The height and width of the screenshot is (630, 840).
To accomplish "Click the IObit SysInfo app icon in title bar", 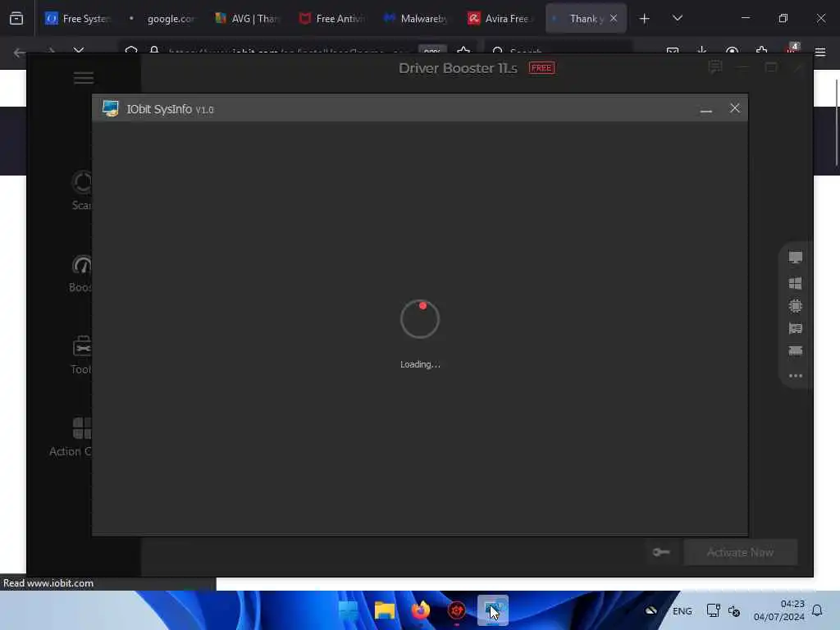I will (x=111, y=108).
